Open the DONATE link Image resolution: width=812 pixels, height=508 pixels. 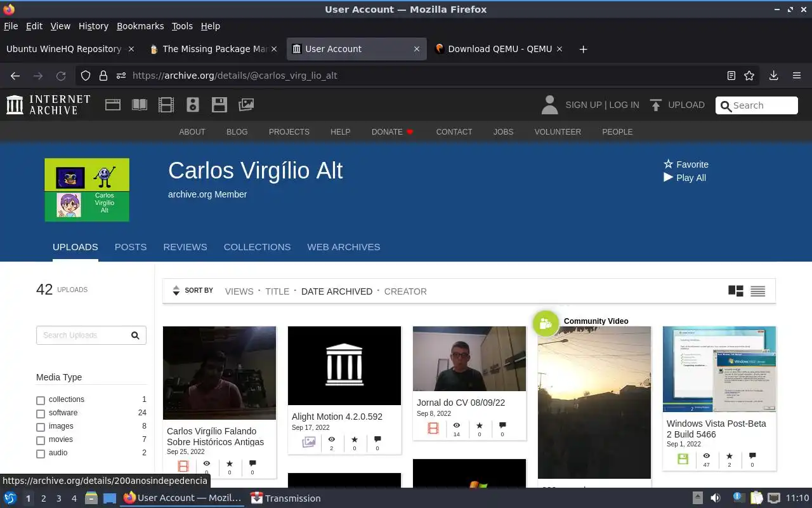[x=393, y=132]
